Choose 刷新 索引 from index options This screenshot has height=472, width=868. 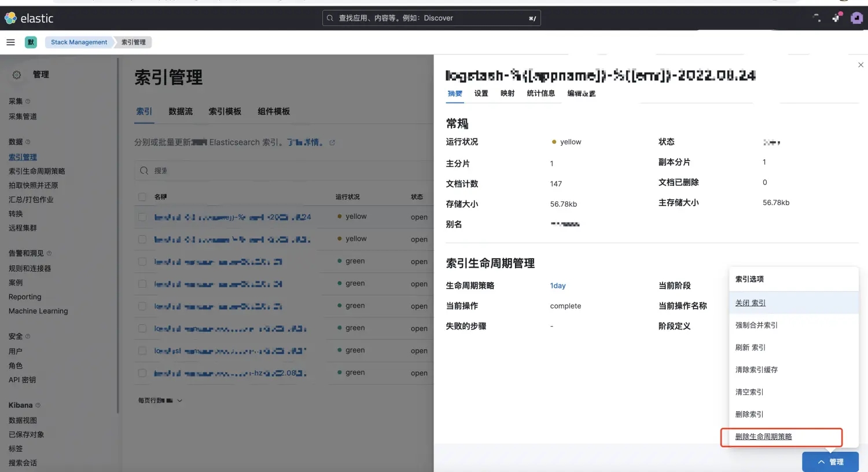click(794, 347)
